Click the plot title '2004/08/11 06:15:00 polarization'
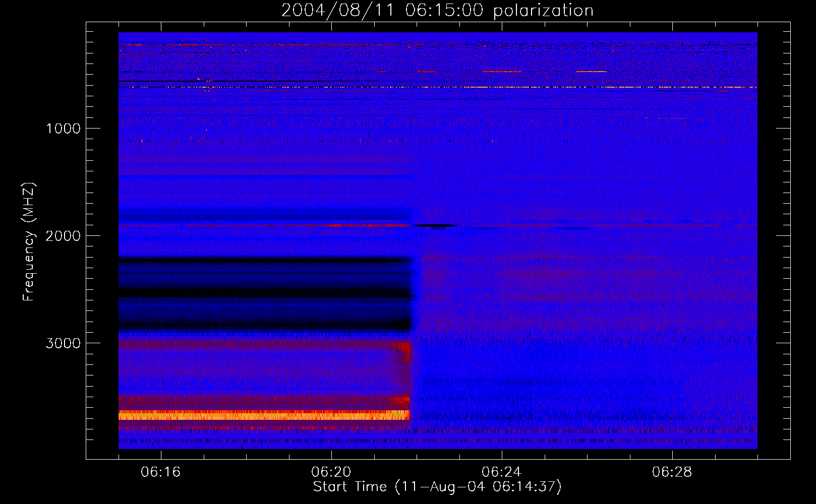This screenshot has height=504, width=816. pyautogui.click(x=437, y=10)
